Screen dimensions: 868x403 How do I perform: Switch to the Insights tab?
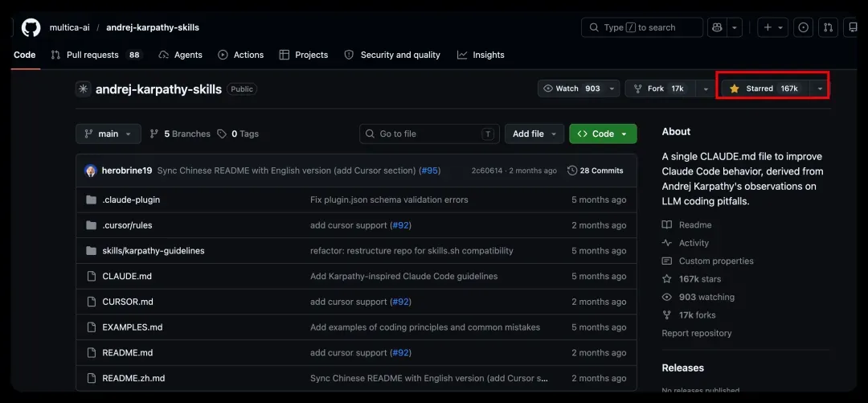[x=481, y=55]
